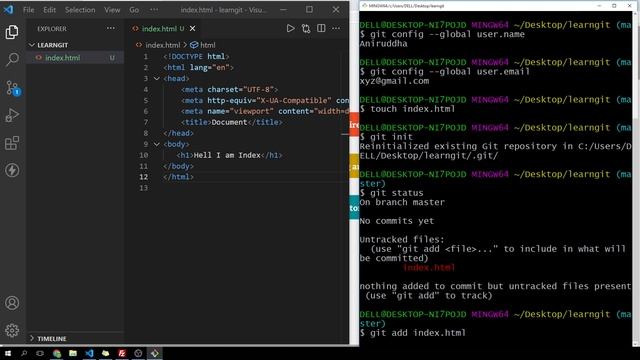Click the meta charset UTF-8 line
640x360 pixels.
229,89
